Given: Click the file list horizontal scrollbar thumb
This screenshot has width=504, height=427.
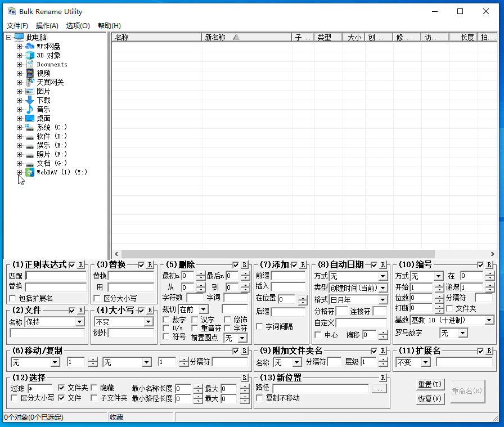Looking at the screenshot, I should tap(278, 254).
